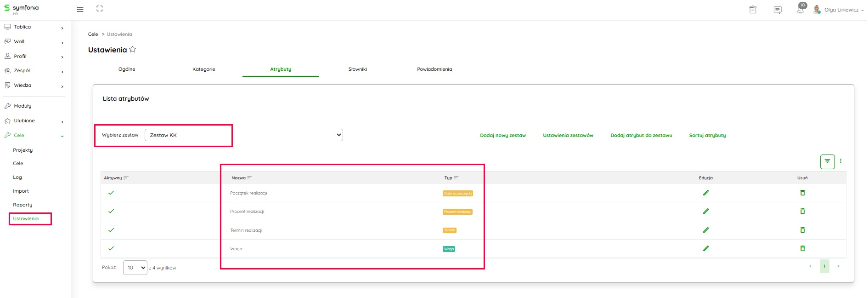868x298 pixels.
Task: Open the rows-per-page dropdown showing 10
Action: [x=135, y=268]
